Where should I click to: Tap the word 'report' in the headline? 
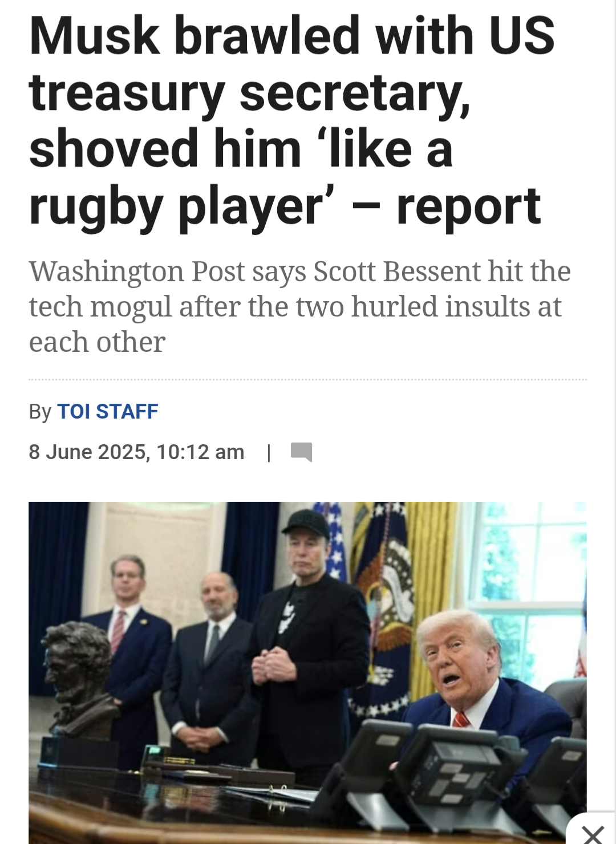[468, 206]
